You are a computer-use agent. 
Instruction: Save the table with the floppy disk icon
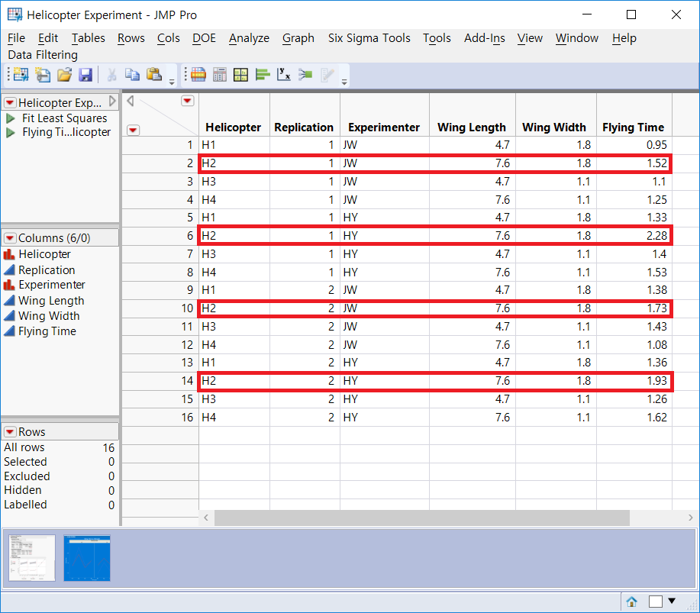(x=85, y=75)
